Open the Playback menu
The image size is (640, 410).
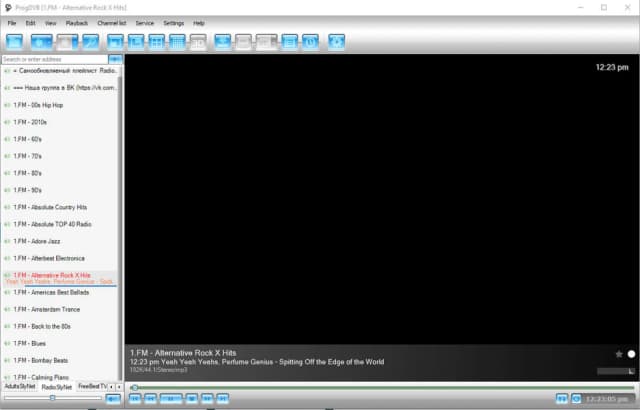(x=77, y=23)
